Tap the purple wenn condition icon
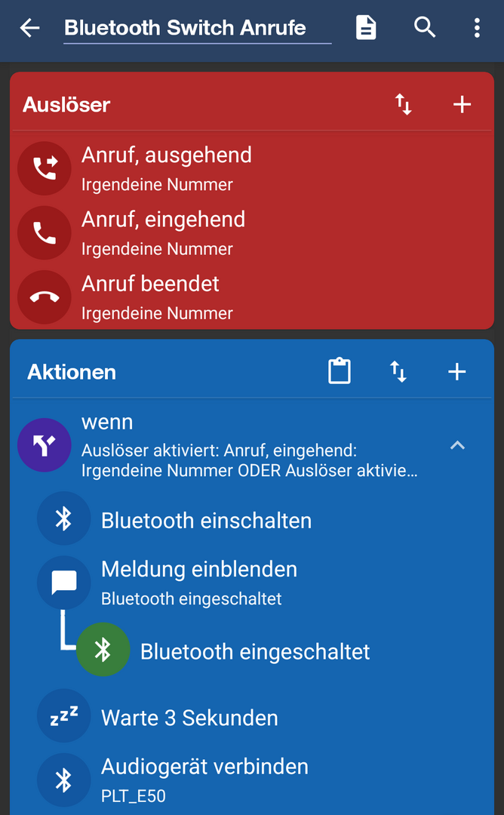The width and height of the screenshot is (504, 815). click(x=45, y=445)
